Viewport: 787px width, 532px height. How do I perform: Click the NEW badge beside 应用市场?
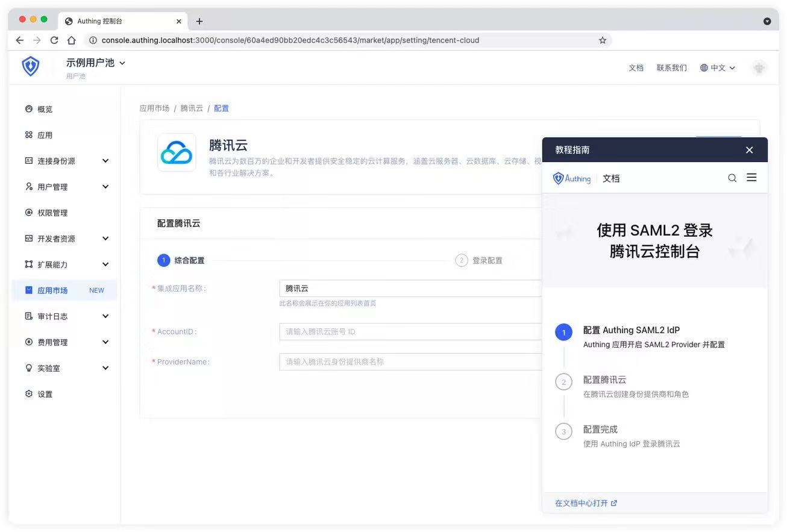[96, 290]
